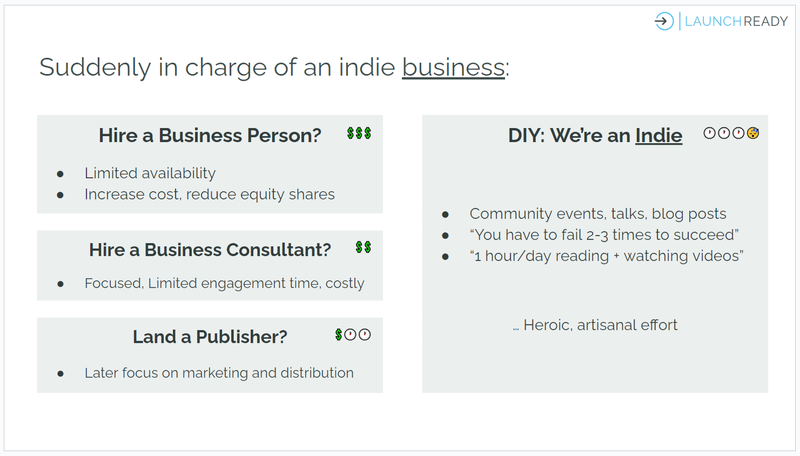The image size is (800, 456).
Task: Click the dollar sign beside Land a Publisher
Action: (x=339, y=334)
